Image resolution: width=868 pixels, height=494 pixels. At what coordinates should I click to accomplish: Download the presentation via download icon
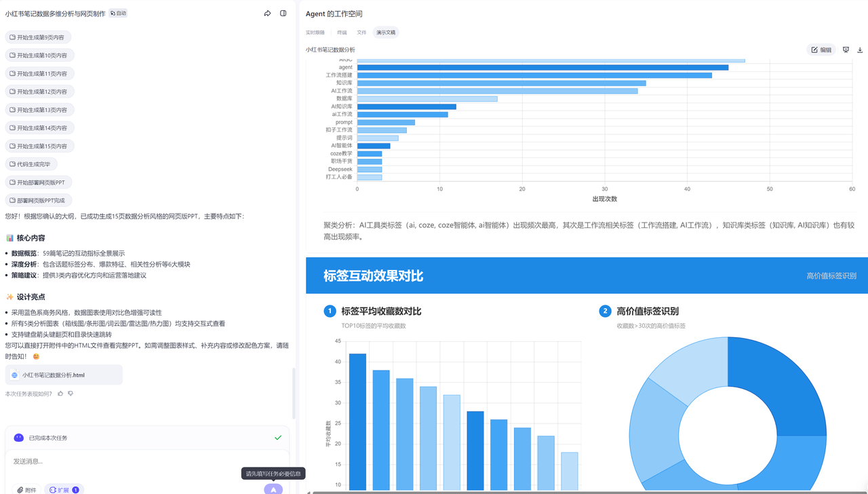pos(860,50)
